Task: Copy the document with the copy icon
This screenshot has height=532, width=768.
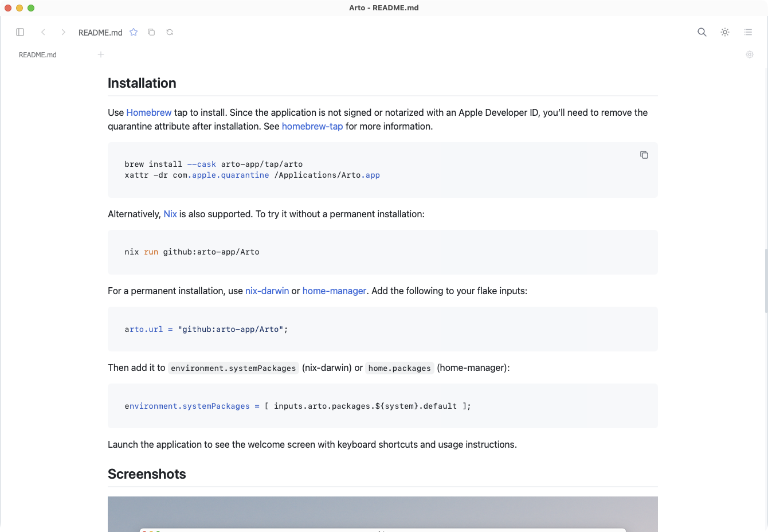Action: pos(151,32)
